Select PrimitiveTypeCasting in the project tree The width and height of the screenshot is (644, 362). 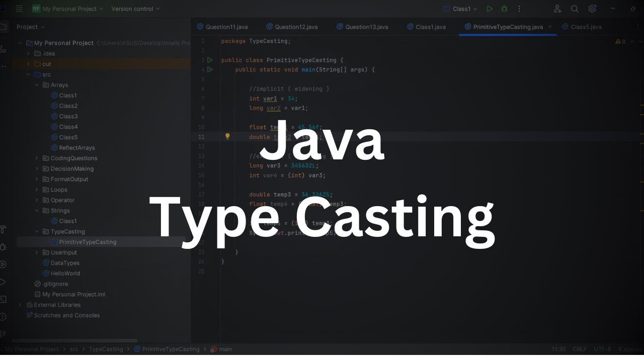(x=84, y=242)
